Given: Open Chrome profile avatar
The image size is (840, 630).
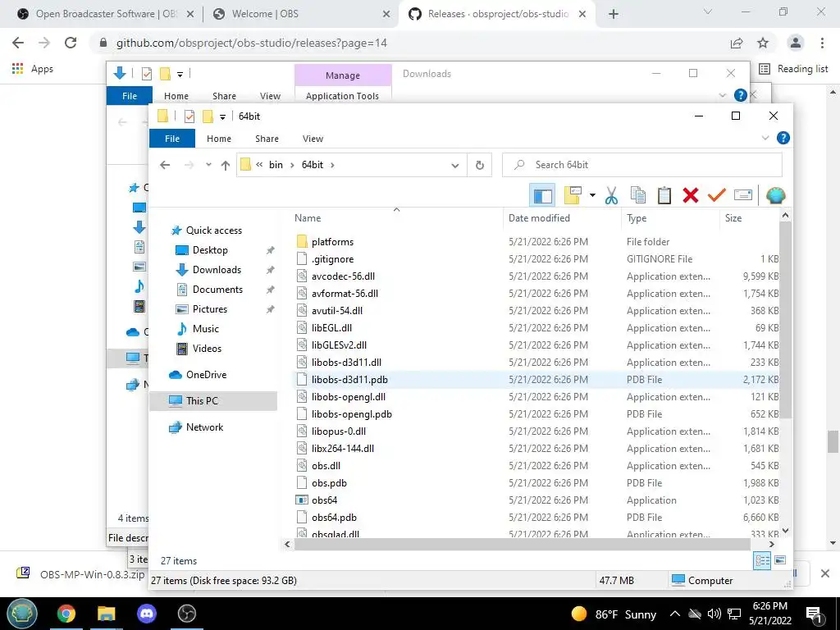Looking at the screenshot, I should (x=796, y=43).
